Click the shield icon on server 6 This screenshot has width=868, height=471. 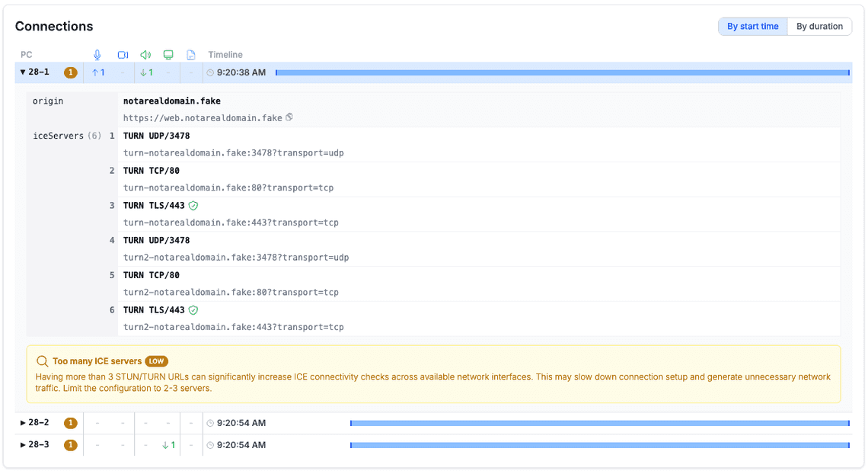[193, 310]
